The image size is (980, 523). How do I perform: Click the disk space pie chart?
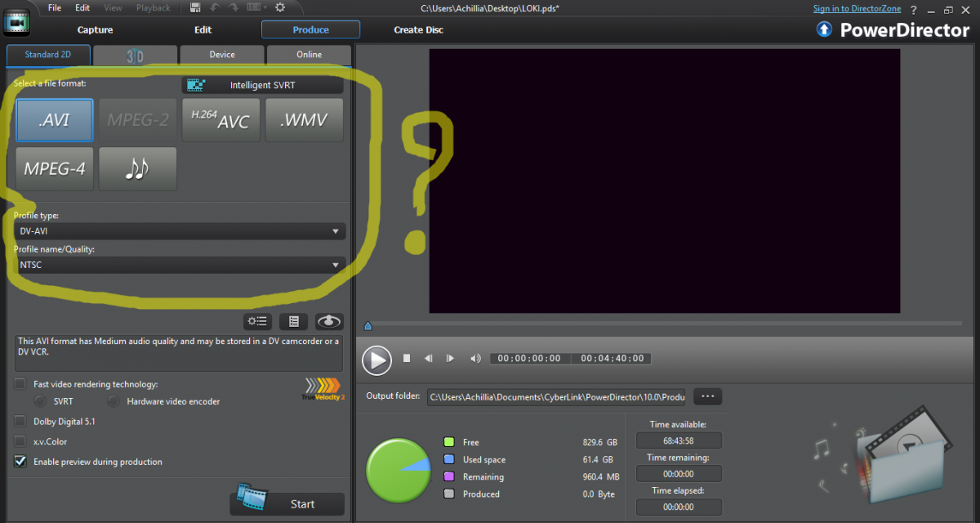(398, 471)
